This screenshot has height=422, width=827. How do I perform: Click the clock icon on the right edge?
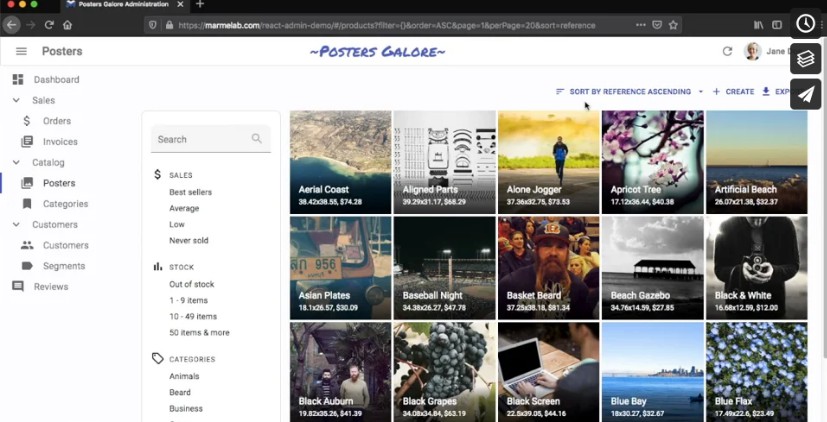[x=805, y=24]
